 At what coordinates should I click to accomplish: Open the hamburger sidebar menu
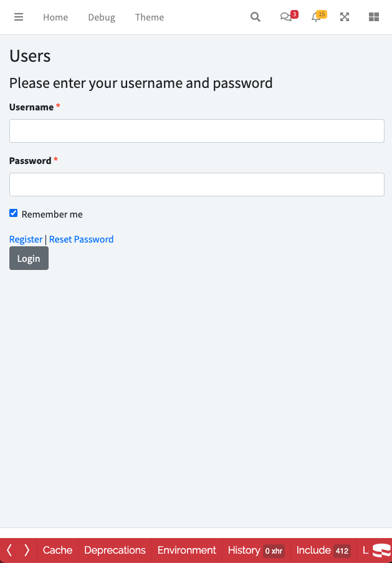pos(19,17)
